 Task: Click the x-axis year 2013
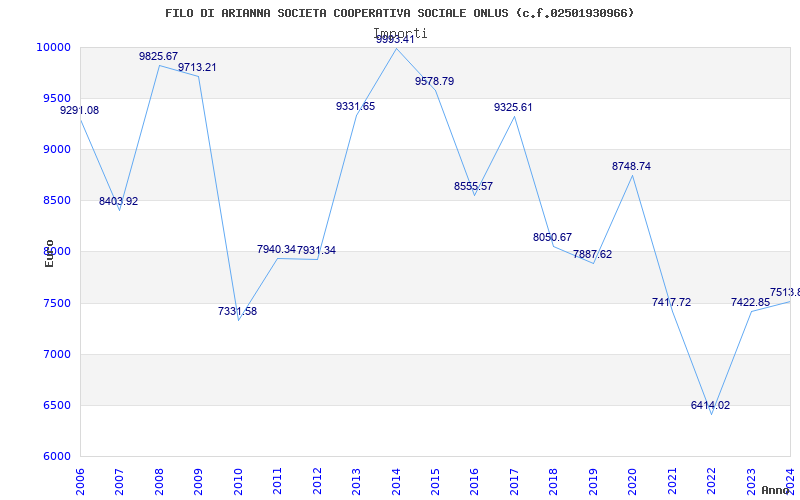(356, 482)
